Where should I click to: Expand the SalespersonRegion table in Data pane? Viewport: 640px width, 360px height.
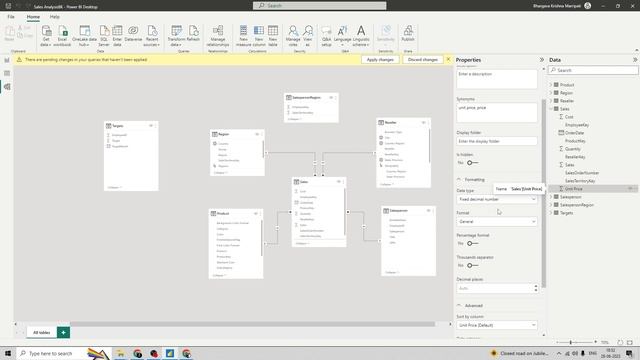pos(551,205)
